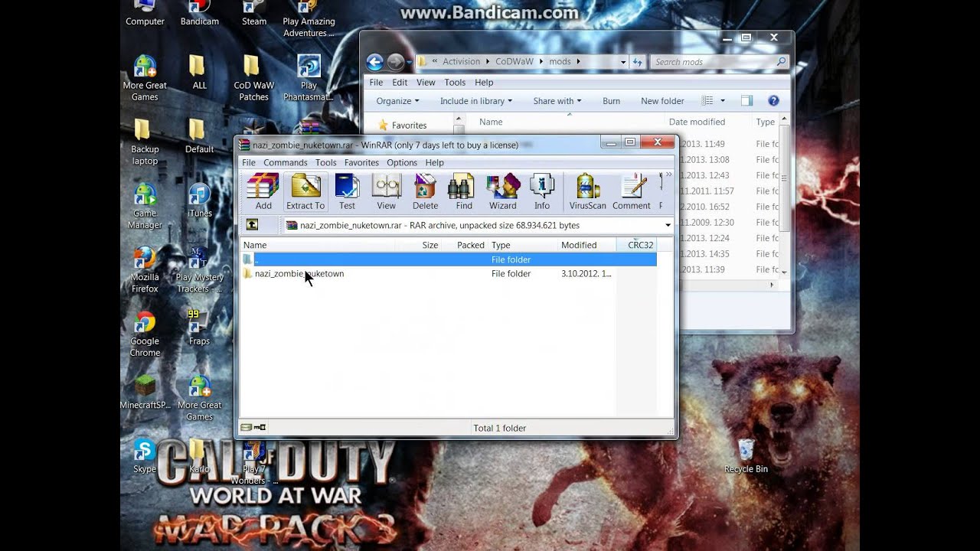
Task: Click the Find binoculars icon
Action: (x=464, y=191)
